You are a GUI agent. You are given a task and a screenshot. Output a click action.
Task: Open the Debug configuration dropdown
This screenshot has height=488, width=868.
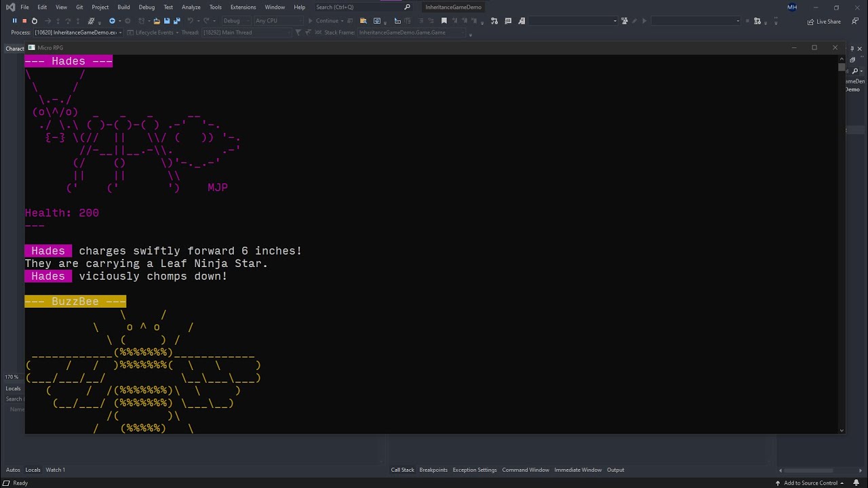tap(235, 21)
